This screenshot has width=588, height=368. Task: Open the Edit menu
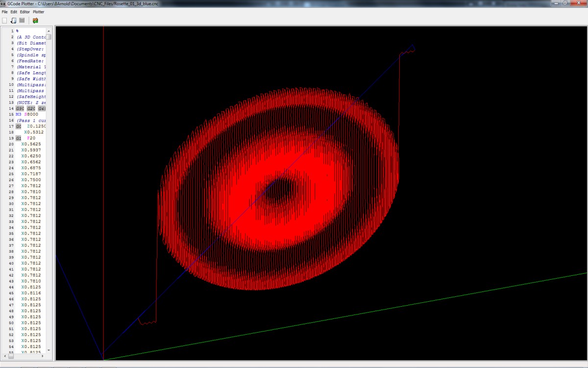pos(14,12)
